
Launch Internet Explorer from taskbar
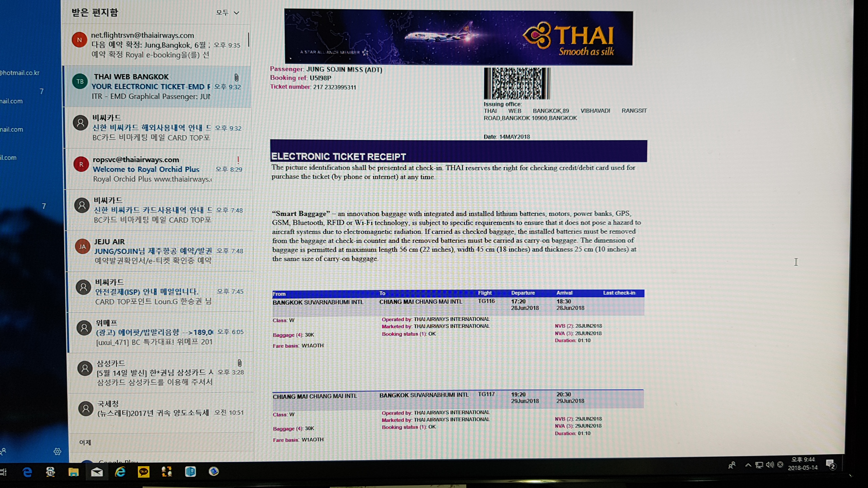(x=120, y=472)
